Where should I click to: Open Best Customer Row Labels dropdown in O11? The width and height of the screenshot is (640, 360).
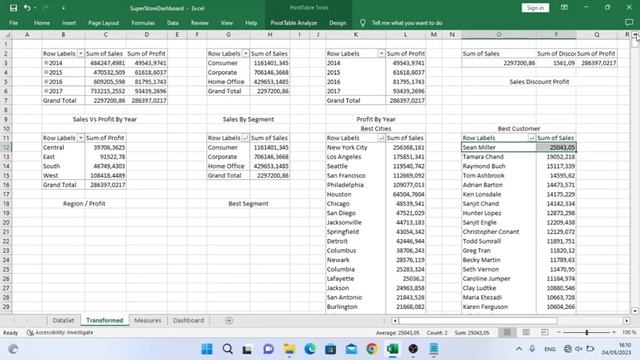(x=531, y=138)
